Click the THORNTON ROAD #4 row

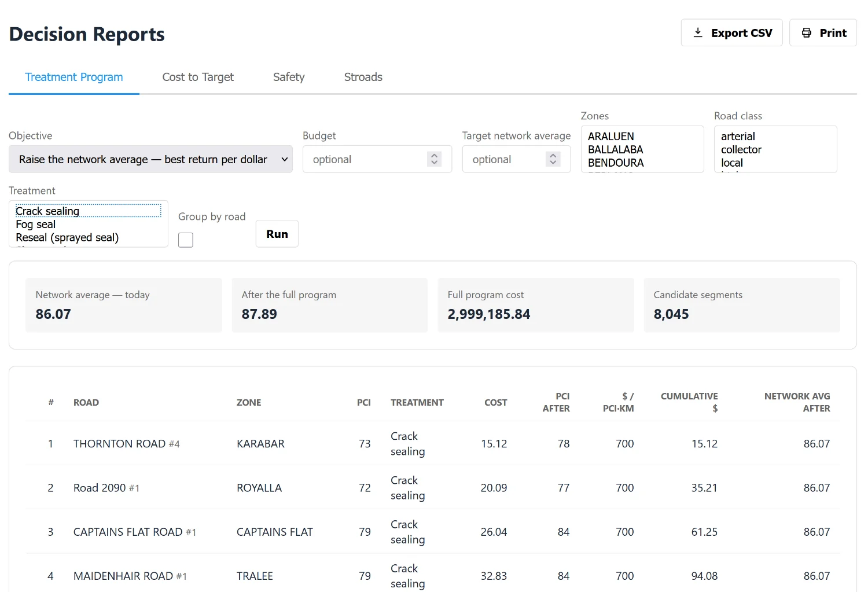(x=433, y=444)
